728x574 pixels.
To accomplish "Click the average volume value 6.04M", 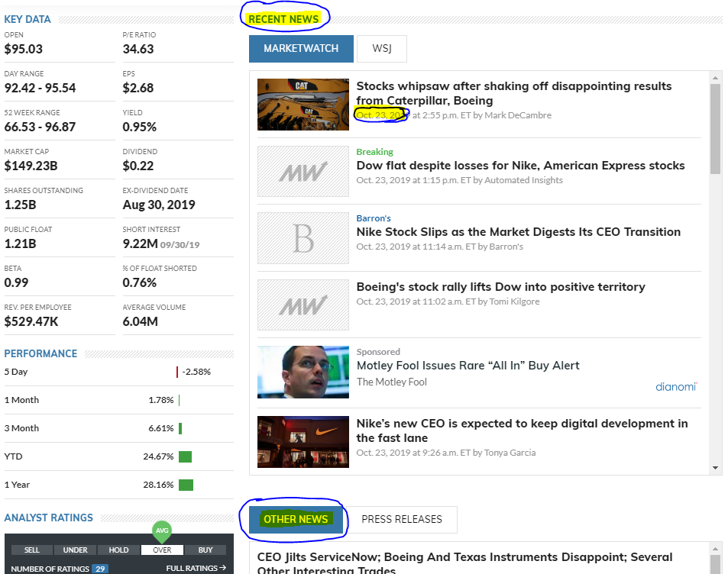I will pyautogui.click(x=141, y=322).
